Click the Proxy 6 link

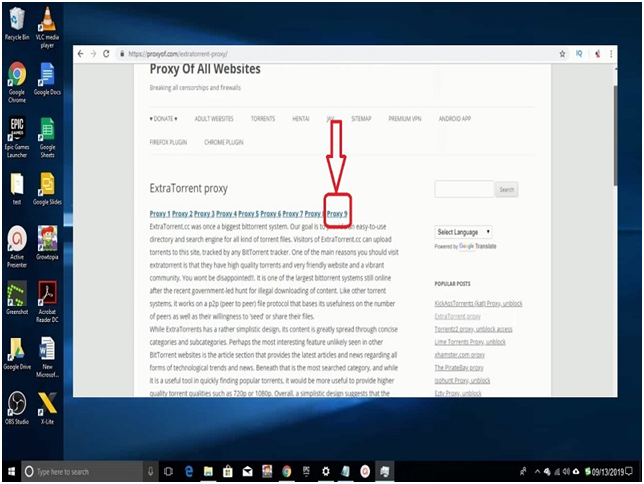click(x=271, y=214)
